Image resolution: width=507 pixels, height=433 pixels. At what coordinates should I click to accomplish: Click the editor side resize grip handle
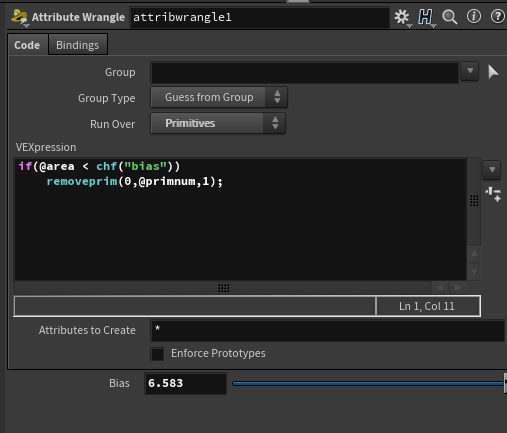pyautogui.click(x=474, y=200)
